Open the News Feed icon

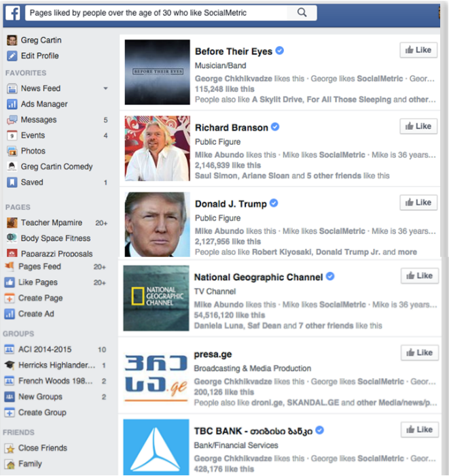(x=12, y=88)
